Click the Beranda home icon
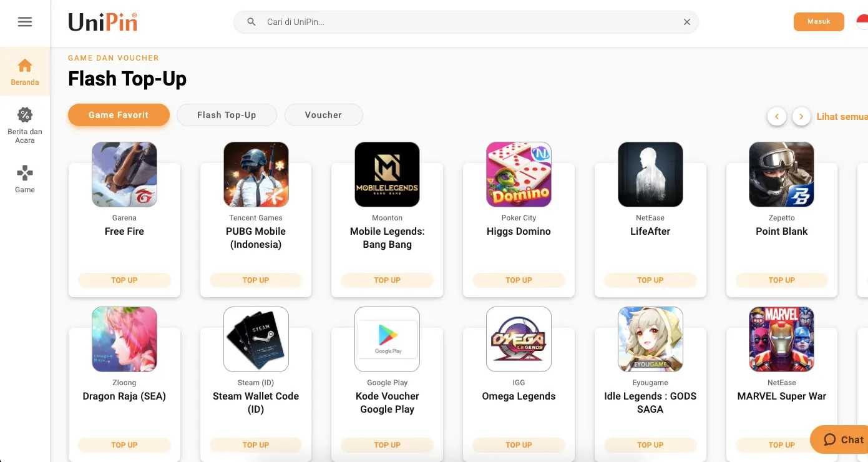 (x=25, y=65)
